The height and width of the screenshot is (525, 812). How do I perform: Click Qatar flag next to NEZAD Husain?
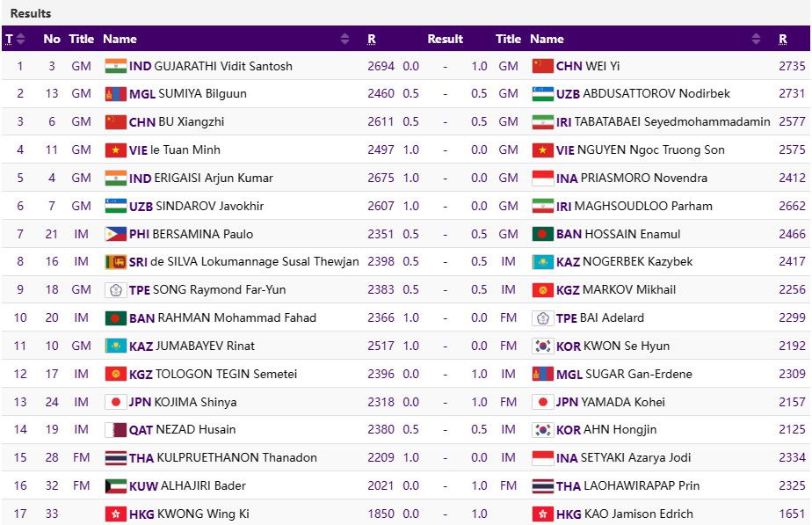[x=115, y=430]
